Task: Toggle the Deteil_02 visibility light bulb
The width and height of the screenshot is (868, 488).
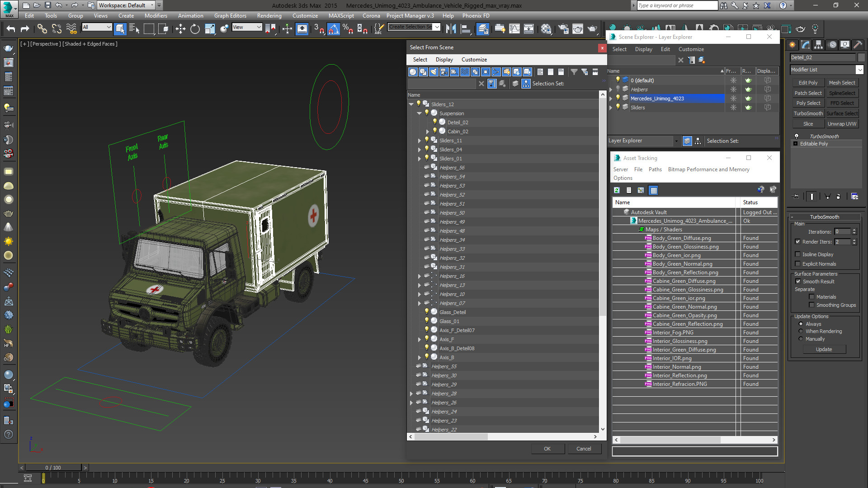Action: coord(434,122)
